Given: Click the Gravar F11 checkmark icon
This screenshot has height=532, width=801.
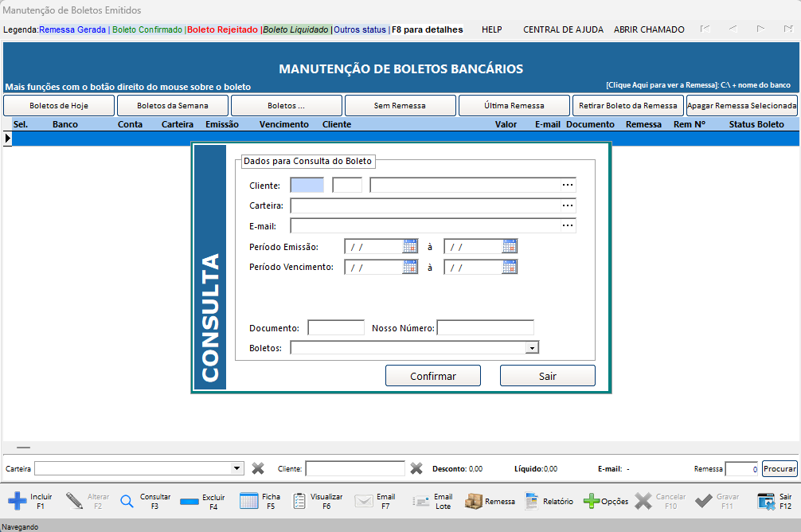Looking at the screenshot, I should (x=703, y=501).
